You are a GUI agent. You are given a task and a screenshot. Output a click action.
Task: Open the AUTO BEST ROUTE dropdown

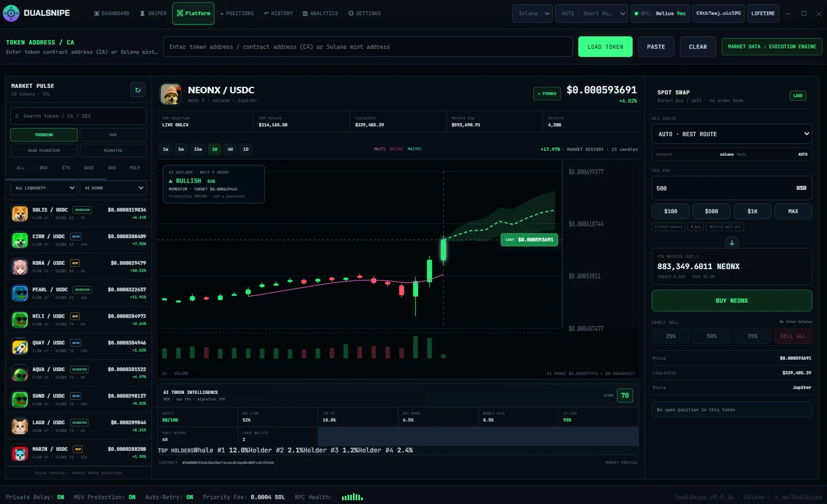click(731, 134)
